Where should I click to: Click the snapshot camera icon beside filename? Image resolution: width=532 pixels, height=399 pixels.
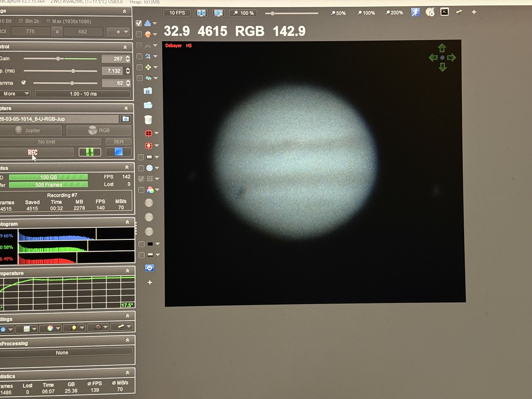(x=126, y=119)
